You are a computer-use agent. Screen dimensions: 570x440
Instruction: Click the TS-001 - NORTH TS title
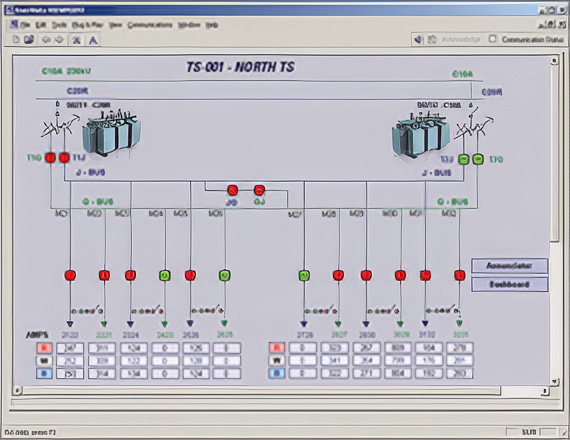pyautogui.click(x=240, y=67)
